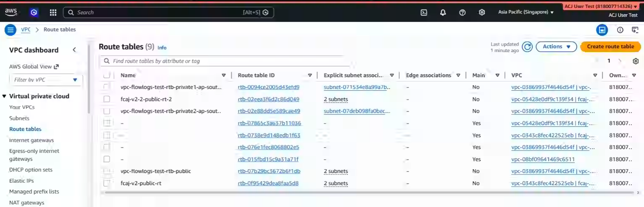Check the rtb-0738e9d148edb1f63 row checkbox
Viewport: 644px width, 207px height.
(107, 135)
